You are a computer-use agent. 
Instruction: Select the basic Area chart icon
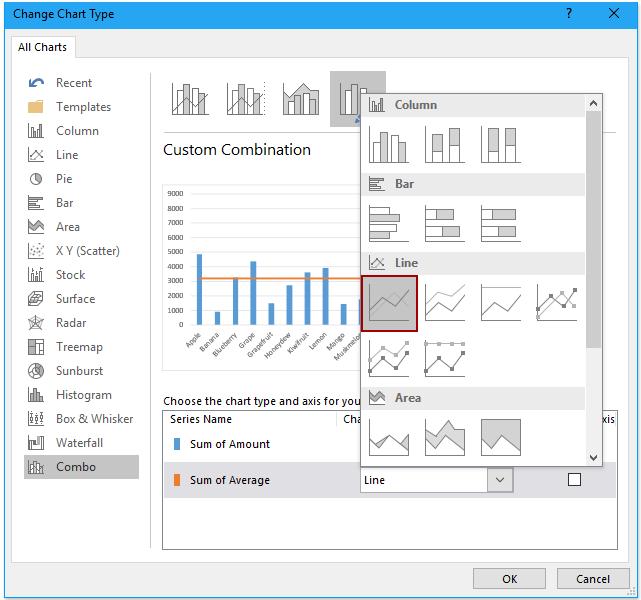pyautogui.click(x=388, y=437)
